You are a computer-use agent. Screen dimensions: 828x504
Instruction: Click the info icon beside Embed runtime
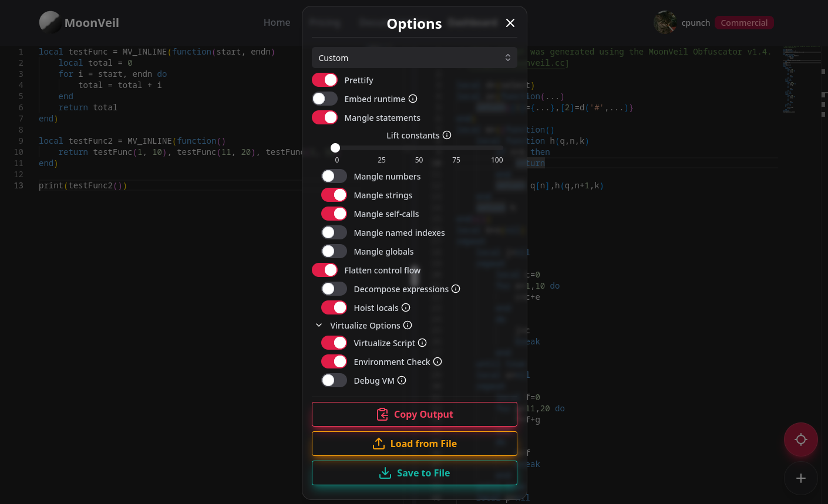tap(413, 99)
